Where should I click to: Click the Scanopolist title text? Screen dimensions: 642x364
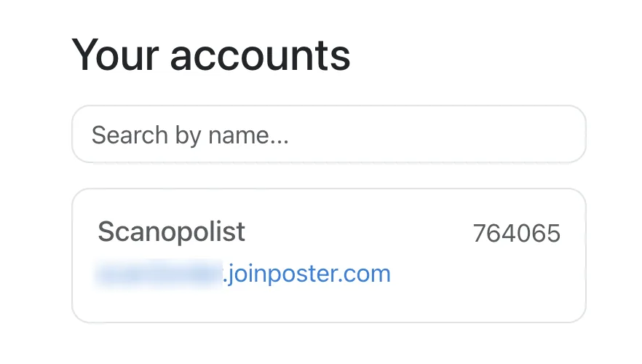[171, 232]
